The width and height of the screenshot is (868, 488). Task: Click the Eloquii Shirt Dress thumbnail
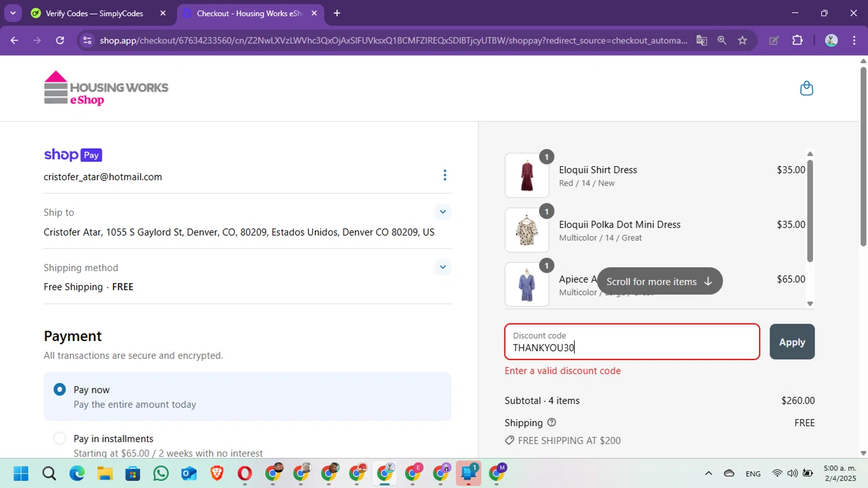click(527, 175)
